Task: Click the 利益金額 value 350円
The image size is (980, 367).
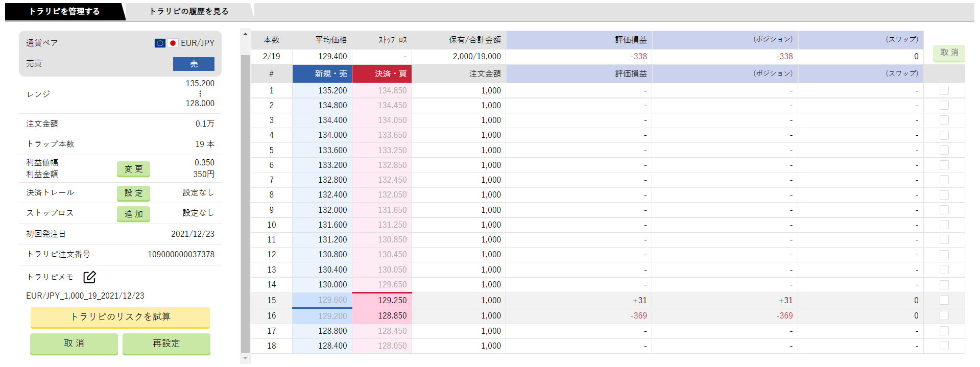Action: pyautogui.click(x=204, y=174)
